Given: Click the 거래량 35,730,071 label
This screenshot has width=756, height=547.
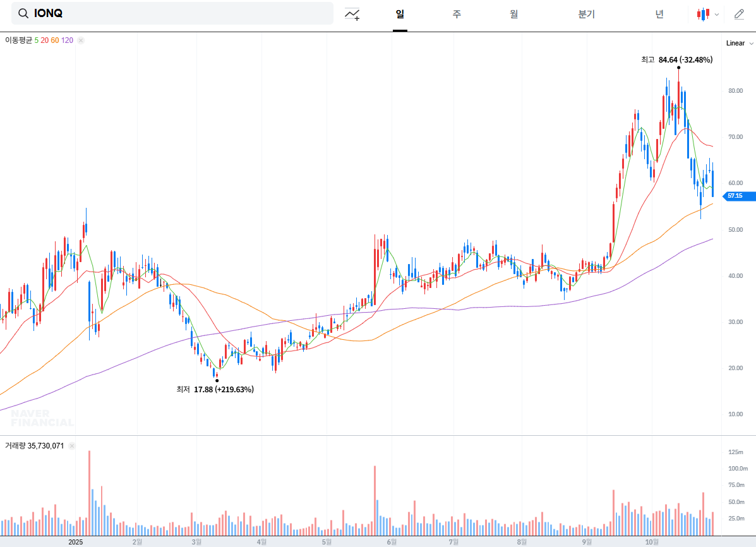Looking at the screenshot, I should [x=34, y=446].
